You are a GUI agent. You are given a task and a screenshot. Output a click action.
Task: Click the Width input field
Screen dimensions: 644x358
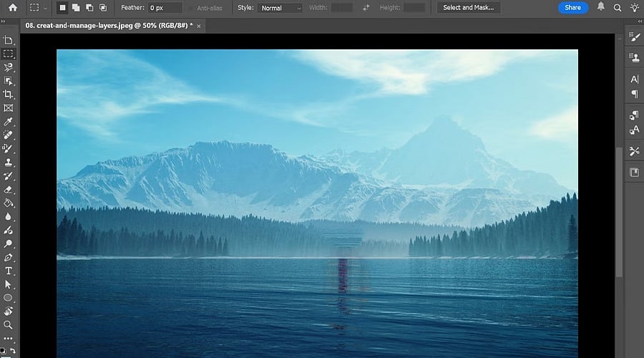[x=342, y=8]
